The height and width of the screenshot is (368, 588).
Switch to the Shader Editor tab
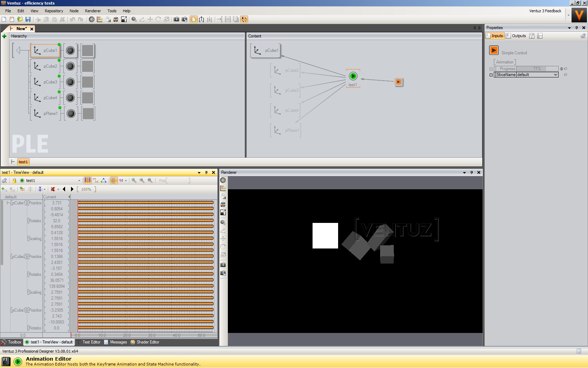145,342
